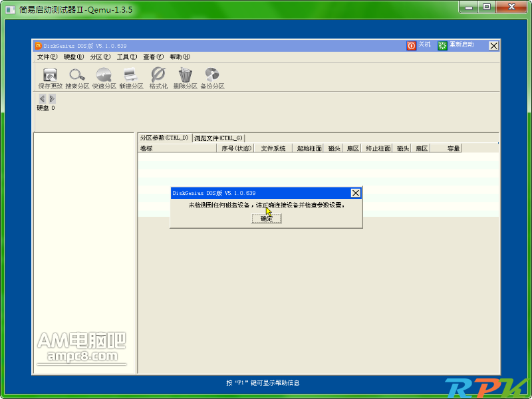Click the Qemu tester window title icon
Viewport: 532px width, 399px height.
(11, 9)
